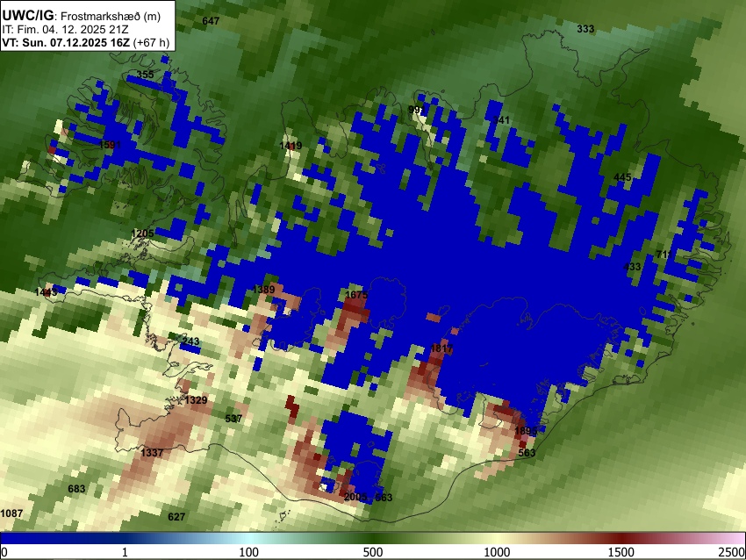Viewport: 746px width, 560px height.
Task: Click the 0 tick on the color scale
Action: [4, 552]
